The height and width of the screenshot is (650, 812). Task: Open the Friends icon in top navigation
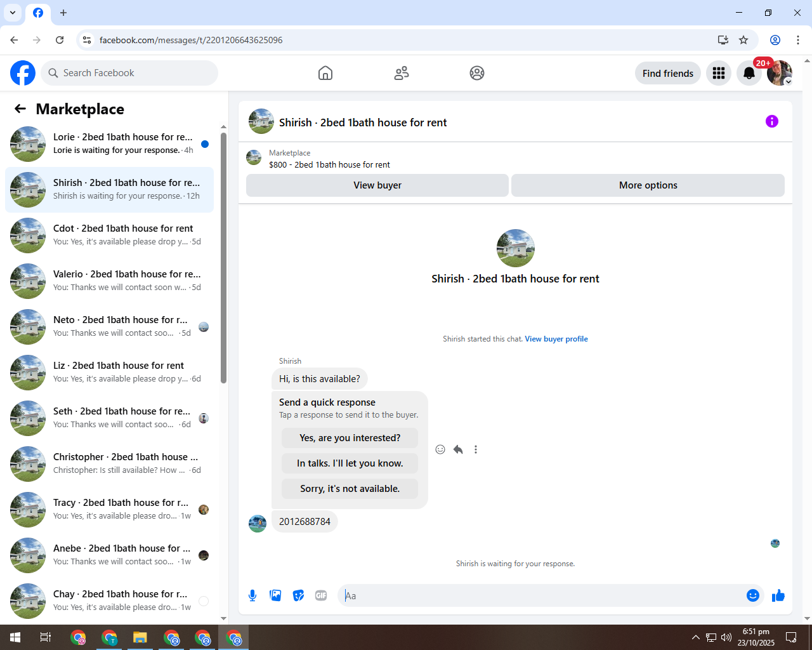click(402, 73)
